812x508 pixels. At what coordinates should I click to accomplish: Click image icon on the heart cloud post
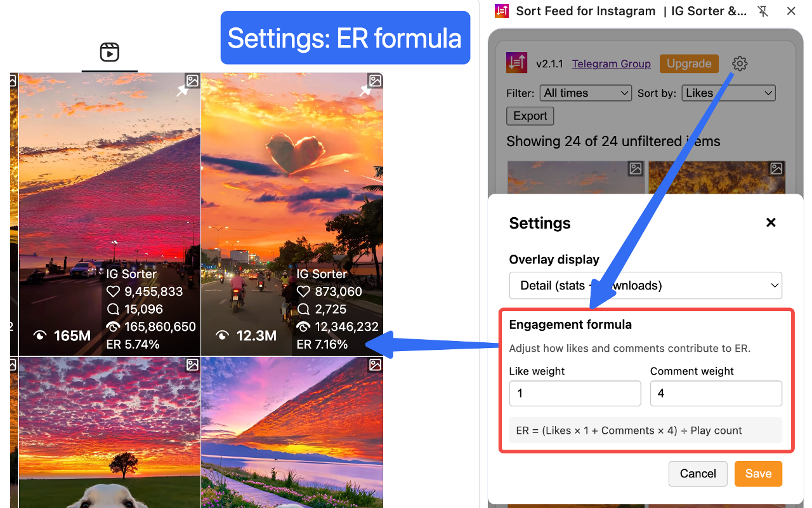pos(376,81)
